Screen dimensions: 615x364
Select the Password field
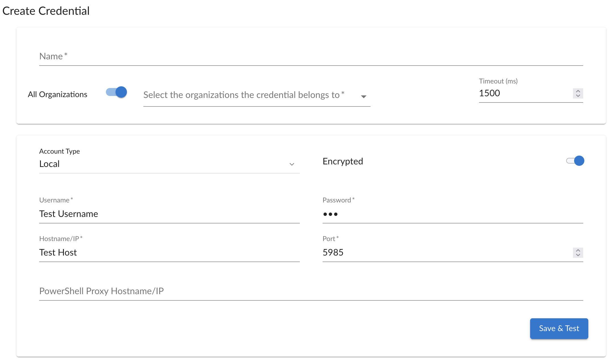click(452, 214)
